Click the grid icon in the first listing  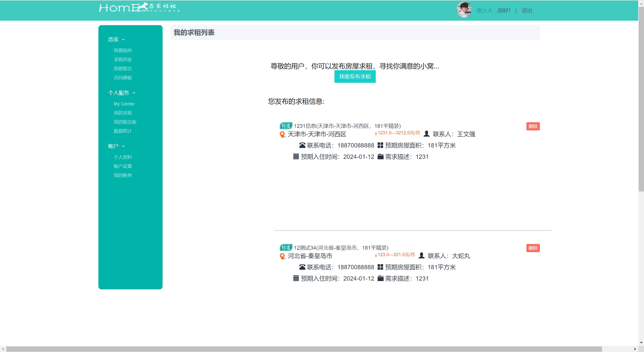click(x=380, y=145)
